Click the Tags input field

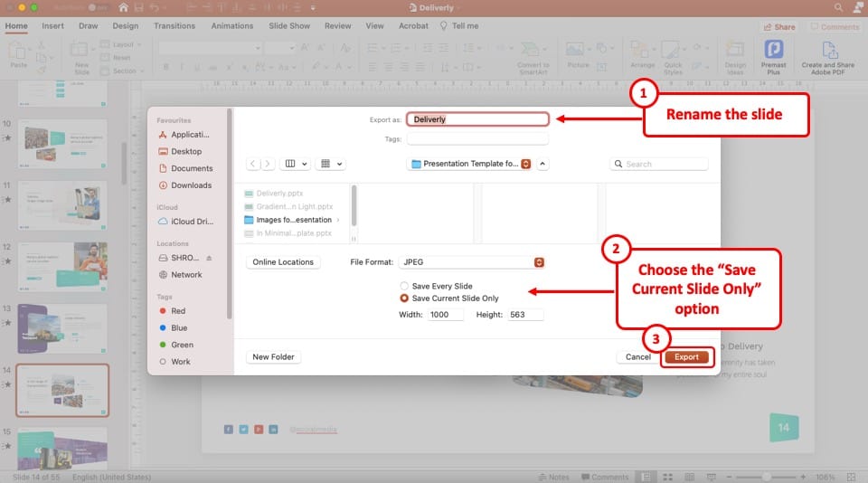[477, 139]
